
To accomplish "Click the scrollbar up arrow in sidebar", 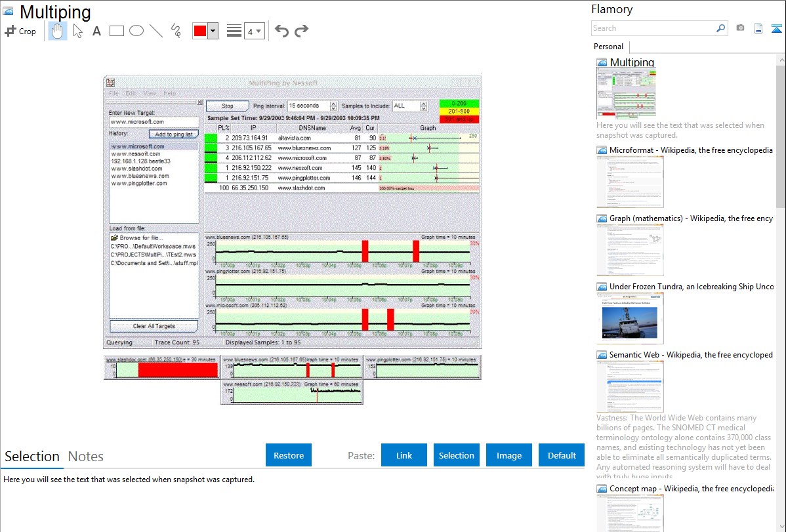I will (781, 60).
